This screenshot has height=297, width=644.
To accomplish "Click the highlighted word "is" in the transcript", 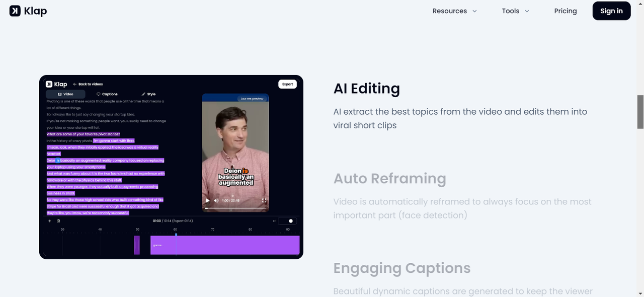I will coord(58,161).
